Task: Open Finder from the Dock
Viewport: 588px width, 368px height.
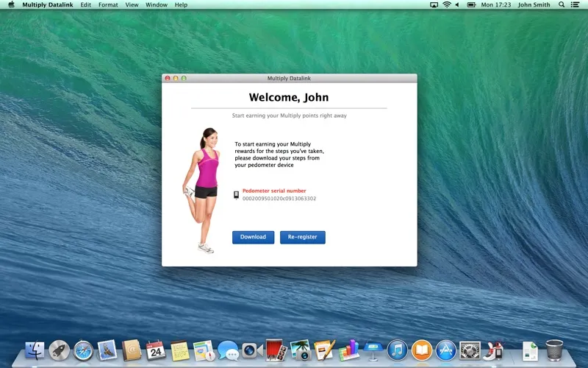Action: click(x=35, y=350)
